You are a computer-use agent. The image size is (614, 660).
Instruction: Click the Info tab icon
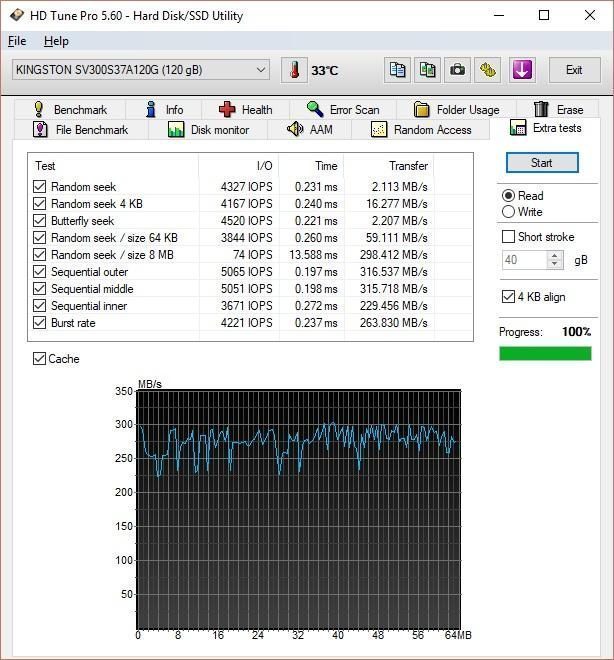pyautogui.click(x=151, y=109)
